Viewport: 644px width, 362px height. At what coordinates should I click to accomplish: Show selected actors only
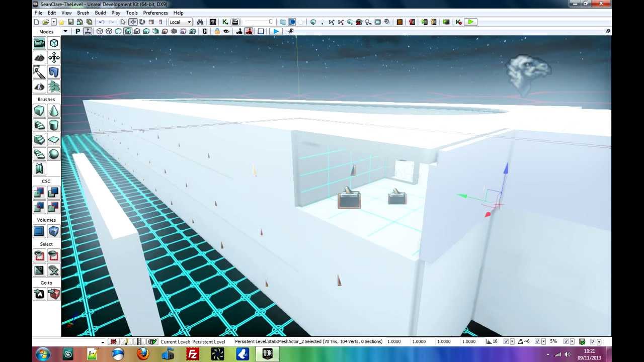39,256
